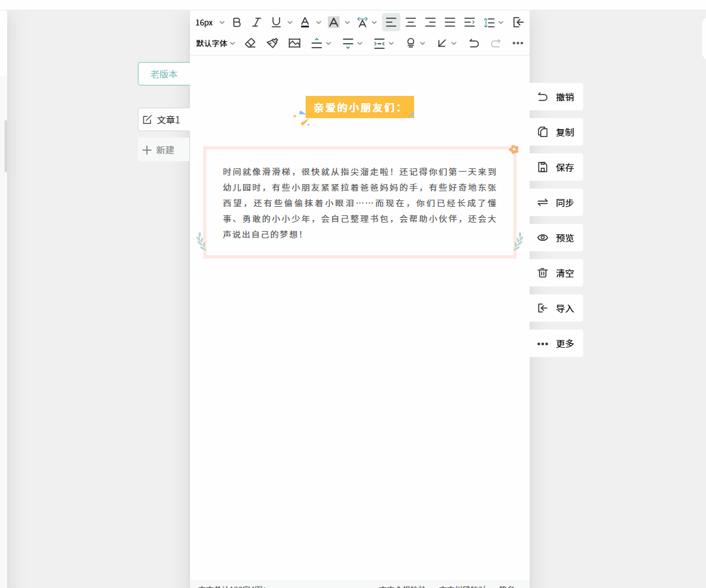
Task: Click the paragraph spacing after icon
Action: [347, 43]
